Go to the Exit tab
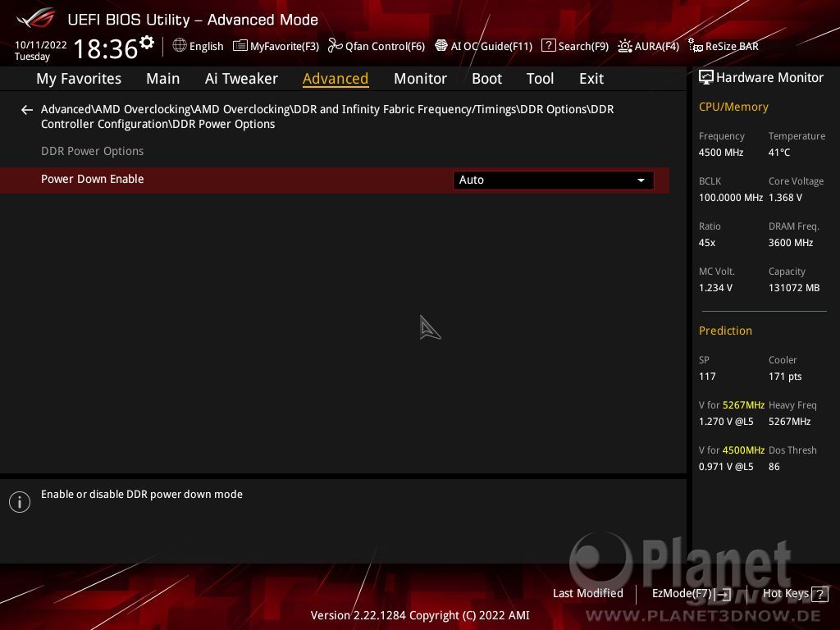This screenshot has height=630, width=840. pyautogui.click(x=591, y=79)
